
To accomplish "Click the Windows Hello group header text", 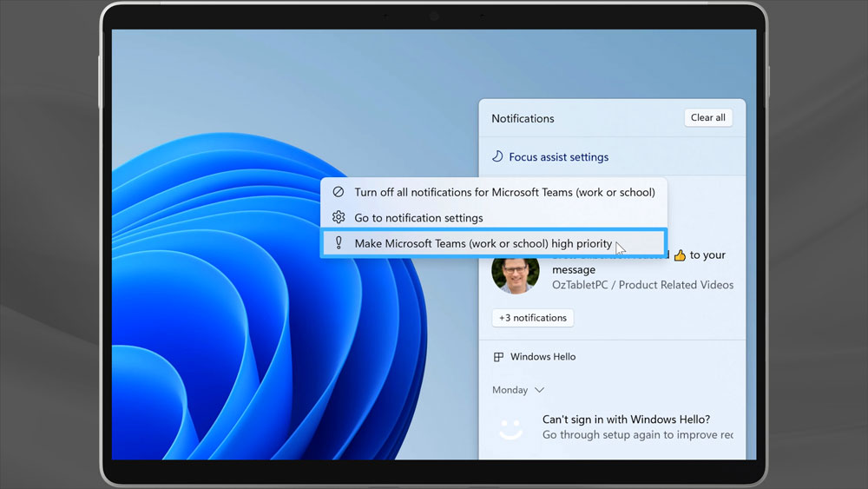I will tap(542, 357).
